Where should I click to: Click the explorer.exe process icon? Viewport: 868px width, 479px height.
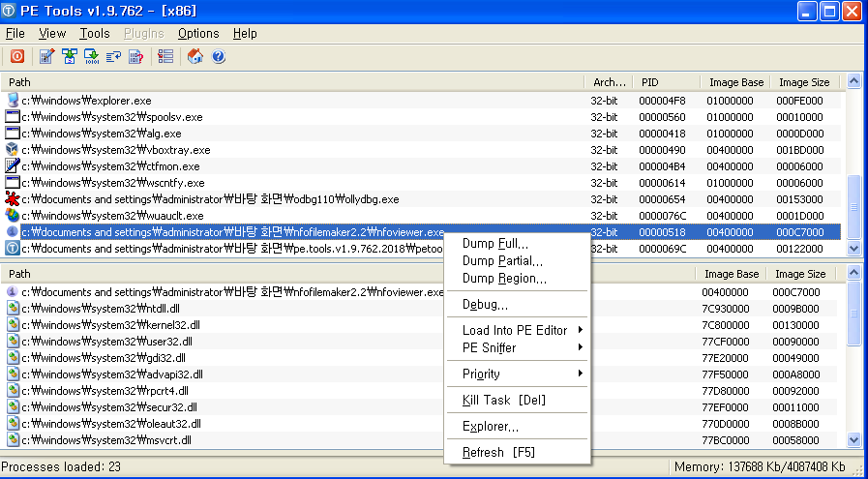pos(13,101)
